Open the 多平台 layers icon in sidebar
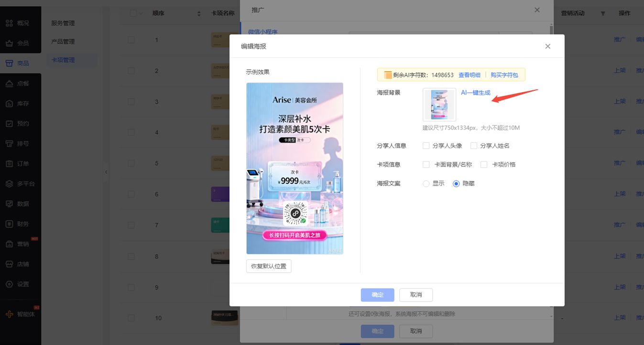The height and width of the screenshot is (345, 644). click(x=9, y=183)
